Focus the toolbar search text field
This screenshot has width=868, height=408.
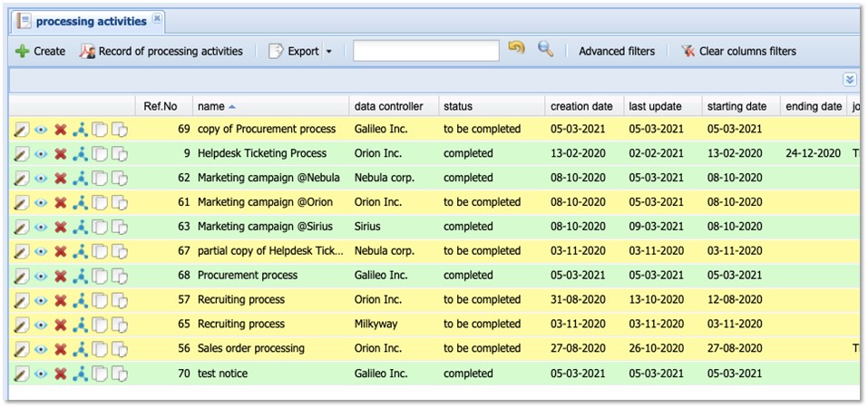click(x=425, y=51)
